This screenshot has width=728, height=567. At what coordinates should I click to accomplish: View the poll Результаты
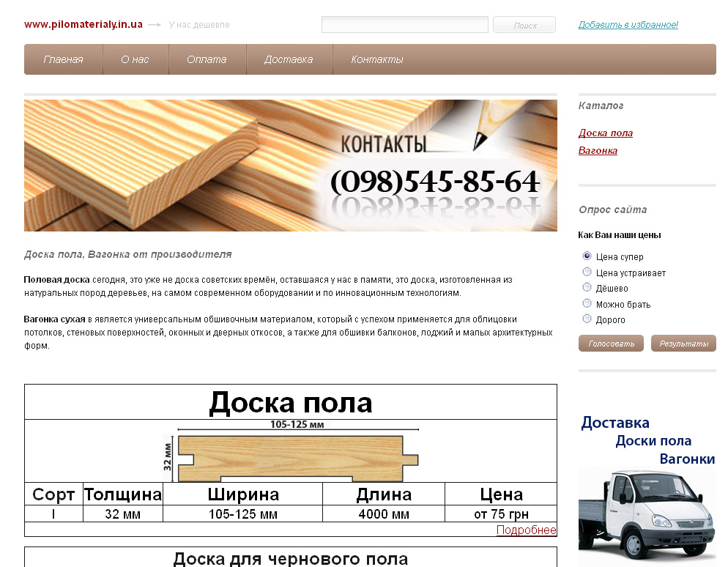point(683,343)
